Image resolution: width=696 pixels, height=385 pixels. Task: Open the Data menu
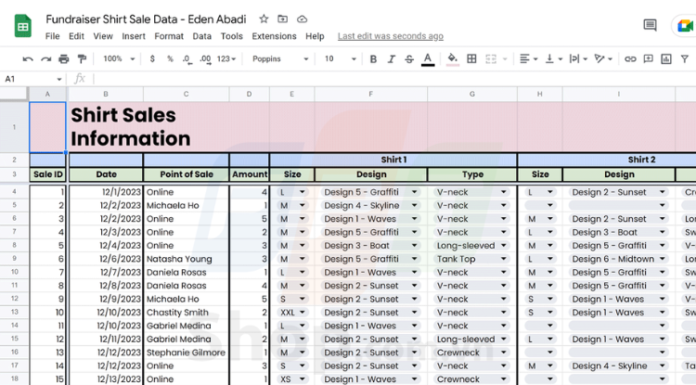coord(202,36)
